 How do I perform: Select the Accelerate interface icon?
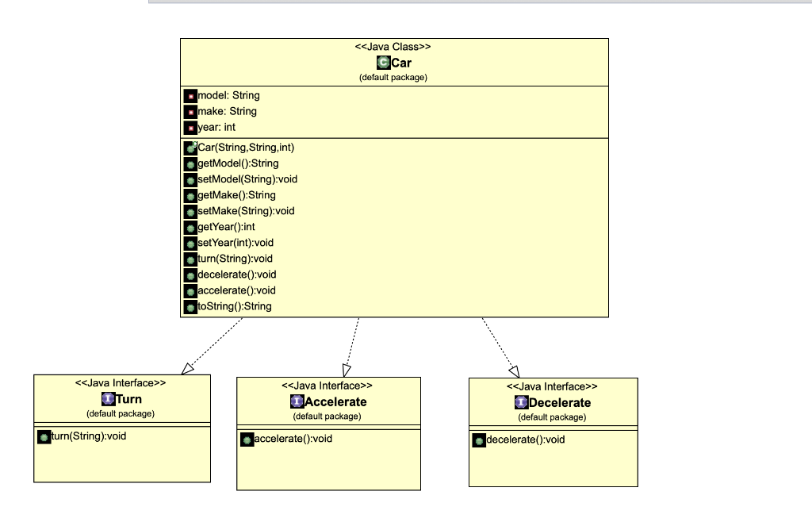(297, 401)
